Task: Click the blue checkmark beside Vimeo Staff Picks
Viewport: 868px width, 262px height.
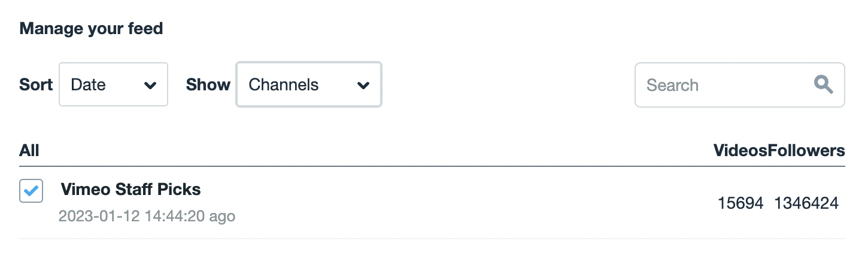Action: tap(31, 191)
